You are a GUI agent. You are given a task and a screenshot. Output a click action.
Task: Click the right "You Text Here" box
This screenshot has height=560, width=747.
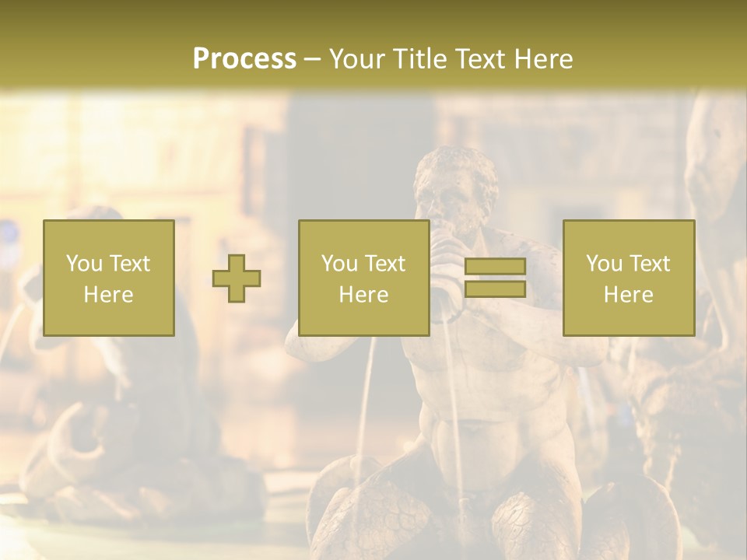pyautogui.click(x=629, y=278)
